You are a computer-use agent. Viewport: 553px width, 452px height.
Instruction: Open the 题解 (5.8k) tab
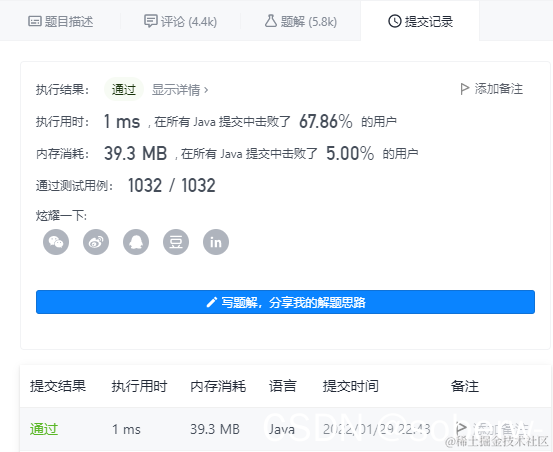click(300, 22)
